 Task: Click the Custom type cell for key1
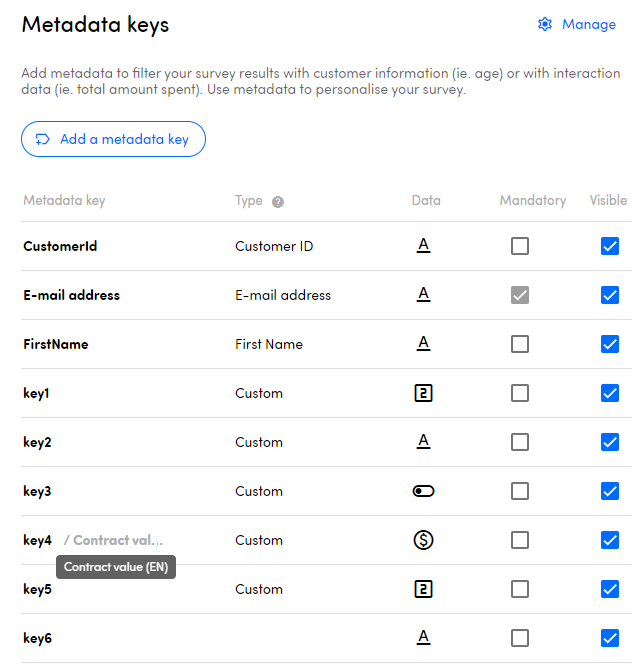[259, 393]
